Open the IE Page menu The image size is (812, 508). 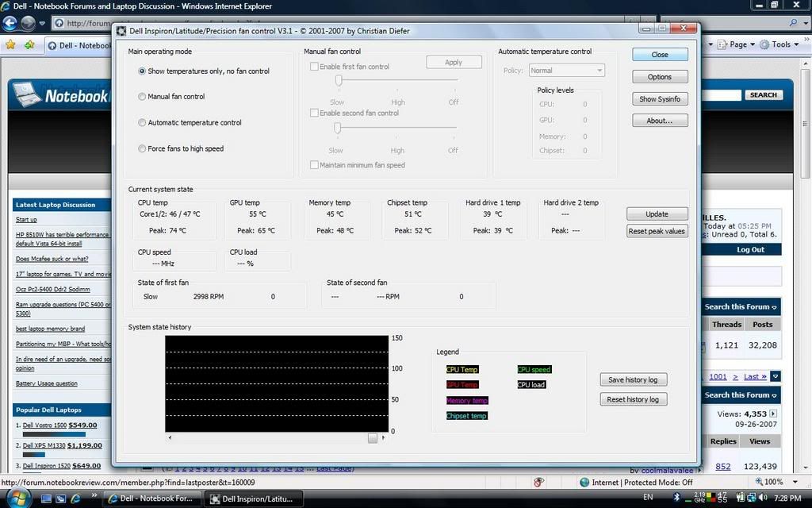click(737, 44)
